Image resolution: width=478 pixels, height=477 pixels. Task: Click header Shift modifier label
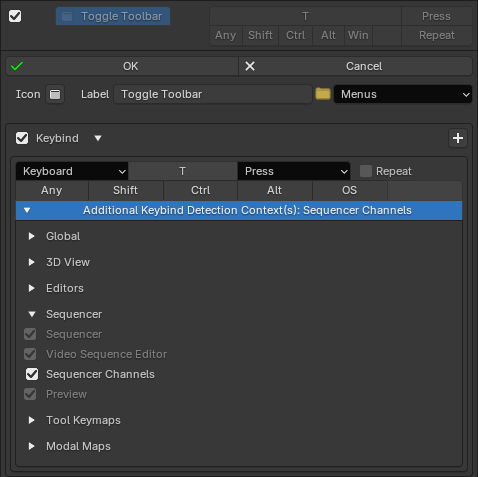click(x=260, y=35)
